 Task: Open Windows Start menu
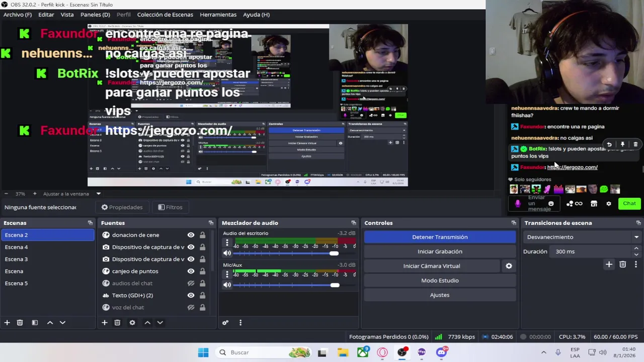(203, 352)
